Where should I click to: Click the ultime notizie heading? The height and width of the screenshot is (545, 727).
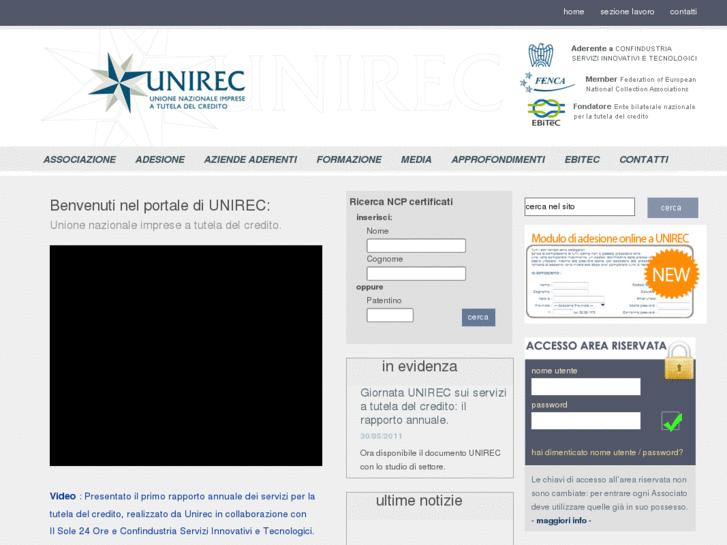tap(419, 500)
